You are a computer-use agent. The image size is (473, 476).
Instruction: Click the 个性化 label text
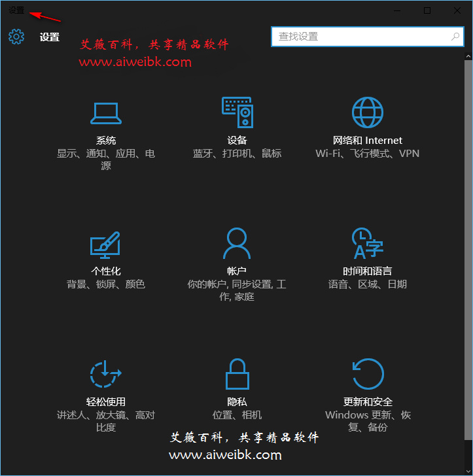[106, 271]
